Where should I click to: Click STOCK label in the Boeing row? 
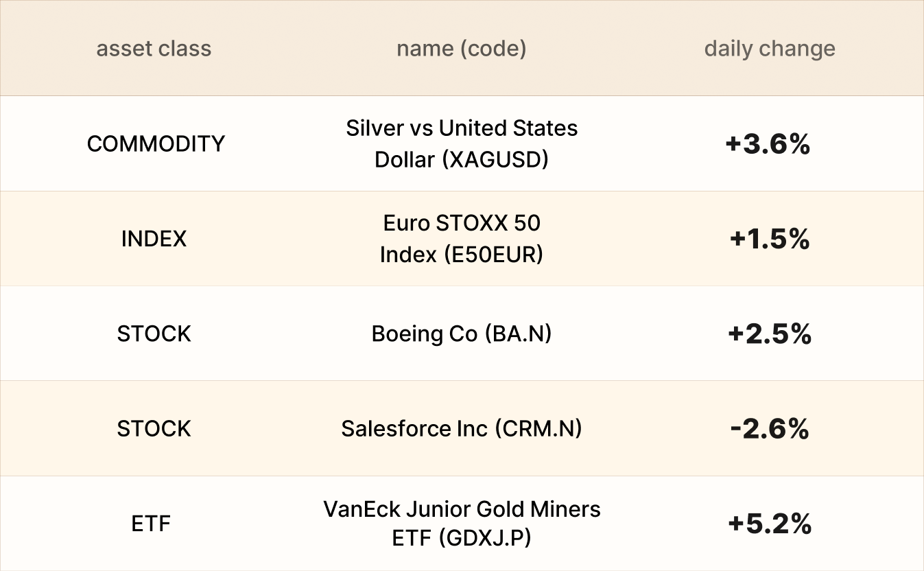click(154, 334)
